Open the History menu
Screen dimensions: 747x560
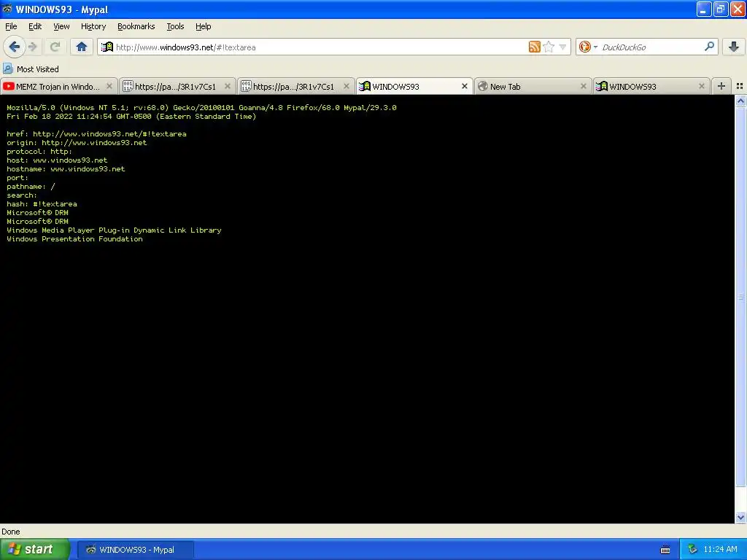click(x=93, y=26)
